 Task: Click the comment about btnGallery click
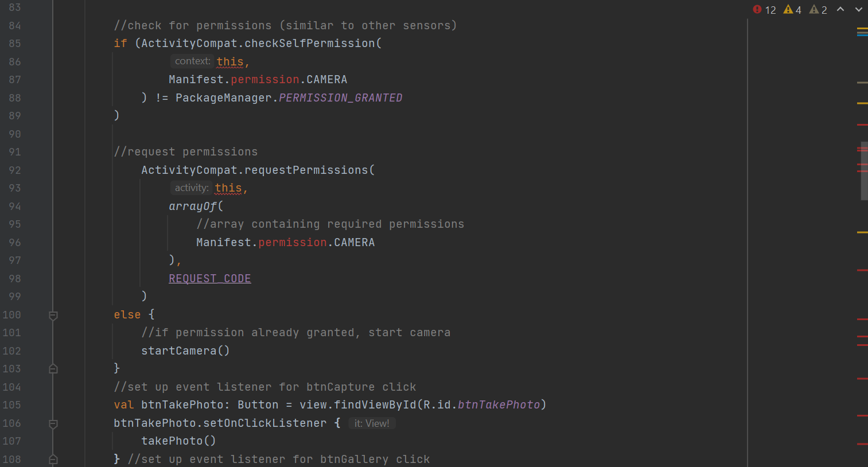click(279, 460)
